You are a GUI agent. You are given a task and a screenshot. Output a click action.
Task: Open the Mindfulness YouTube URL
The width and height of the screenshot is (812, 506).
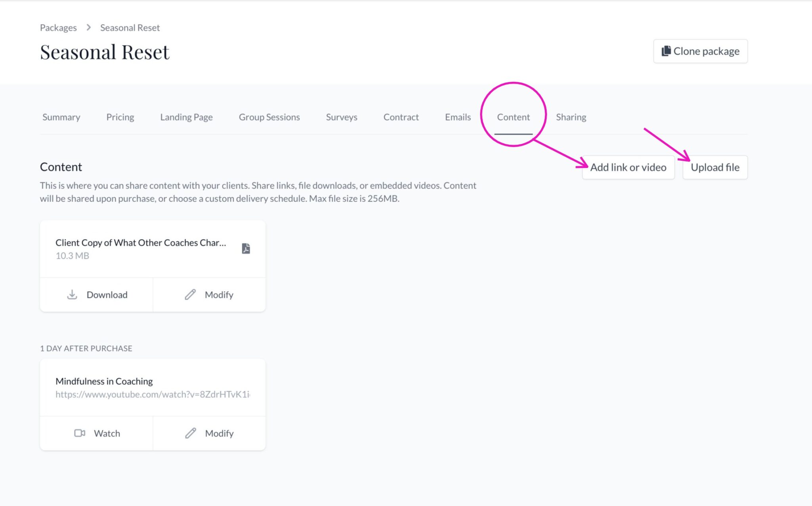tap(153, 394)
